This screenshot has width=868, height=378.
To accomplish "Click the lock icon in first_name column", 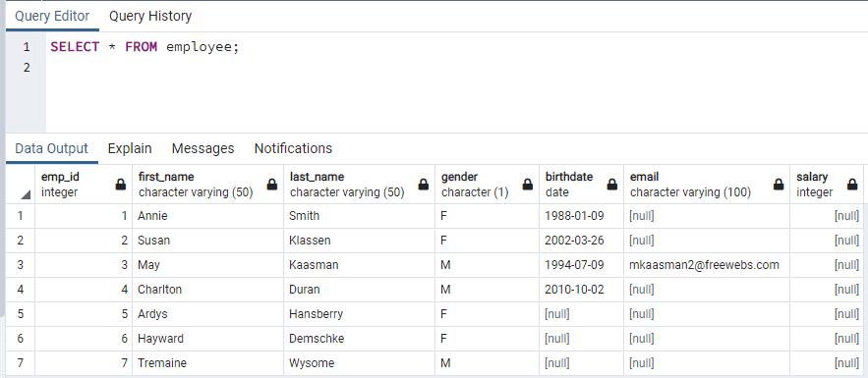I will [x=272, y=185].
